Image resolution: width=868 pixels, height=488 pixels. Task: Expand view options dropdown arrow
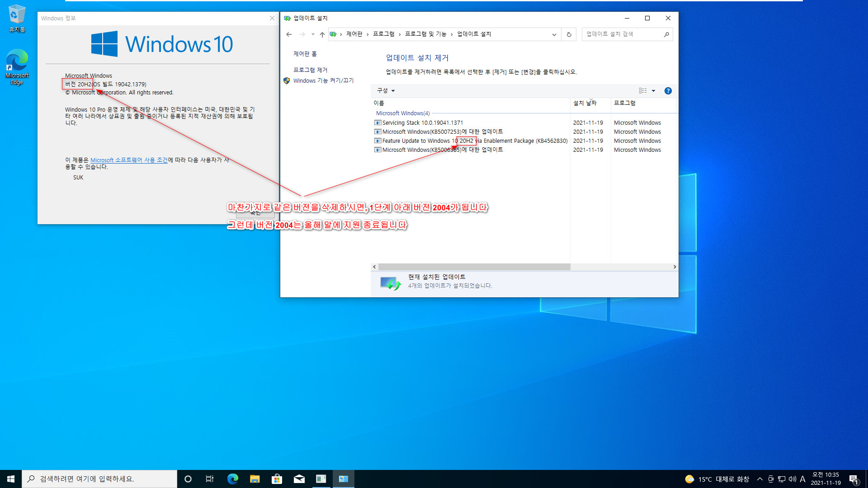click(653, 91)
